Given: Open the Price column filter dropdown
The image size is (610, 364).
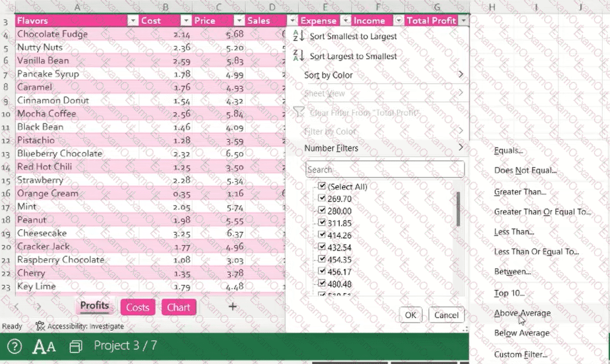Looking at the screenshot, I should point(239,20).
